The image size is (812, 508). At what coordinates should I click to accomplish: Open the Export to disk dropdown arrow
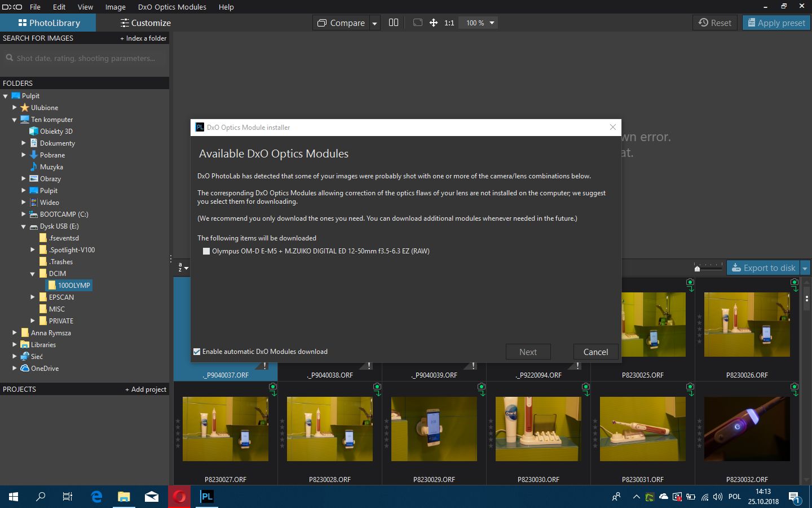tap(805, 268)
